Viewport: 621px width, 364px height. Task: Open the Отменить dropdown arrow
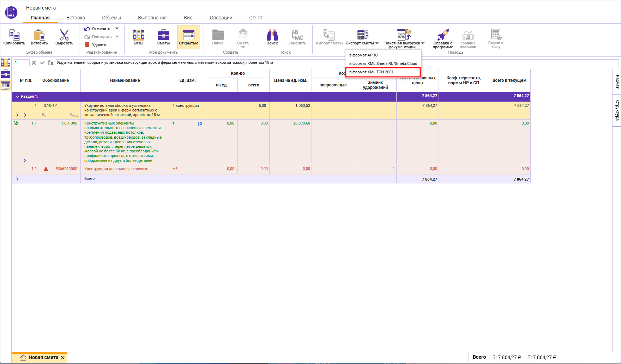117,29
